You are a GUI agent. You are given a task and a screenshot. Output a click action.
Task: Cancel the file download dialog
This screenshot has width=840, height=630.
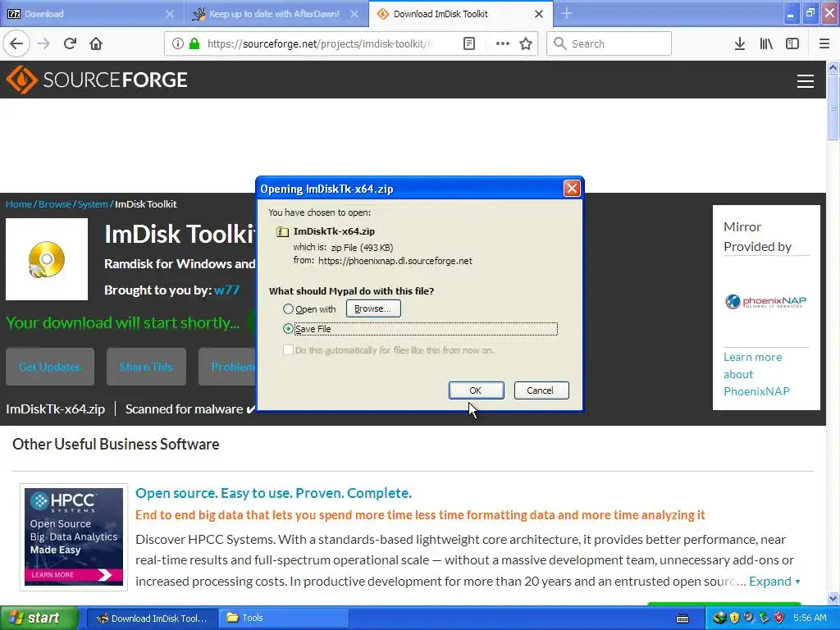click(541, 390)
